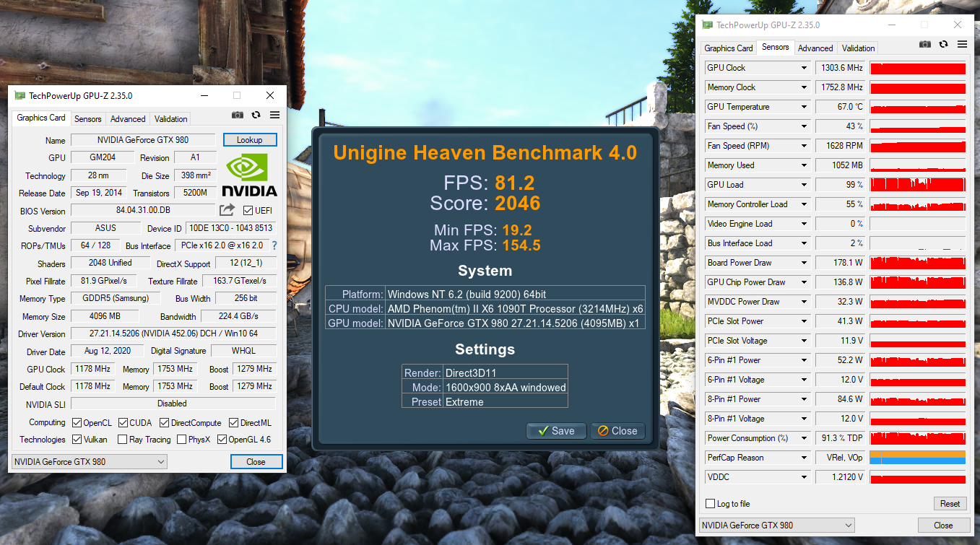The image size is (980, 545).
Task: Switch to Advanced tab in GPU-Z Sensors window
Action: click(x=815, y=48)
